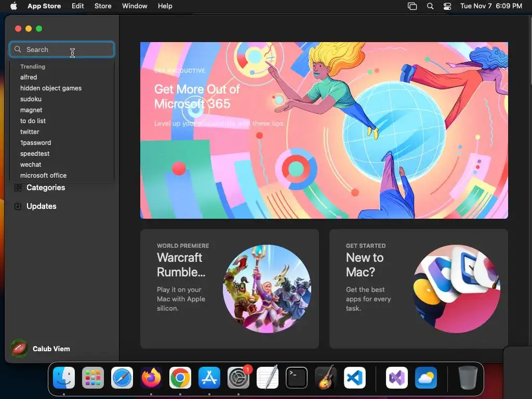Open Spotlight search in the menu bar
The width and height of the screenshot is (532, 399).
[x=430, y=6]
